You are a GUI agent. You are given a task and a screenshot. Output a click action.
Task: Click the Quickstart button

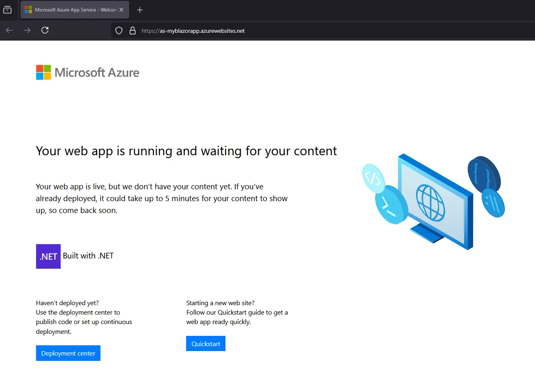(x=206, y=344)
